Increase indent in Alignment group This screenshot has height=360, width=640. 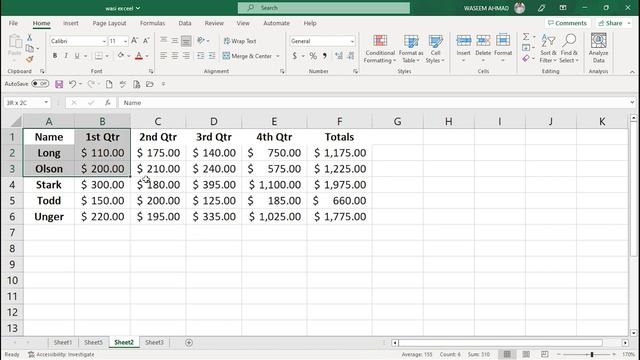[x=212, y=56]
